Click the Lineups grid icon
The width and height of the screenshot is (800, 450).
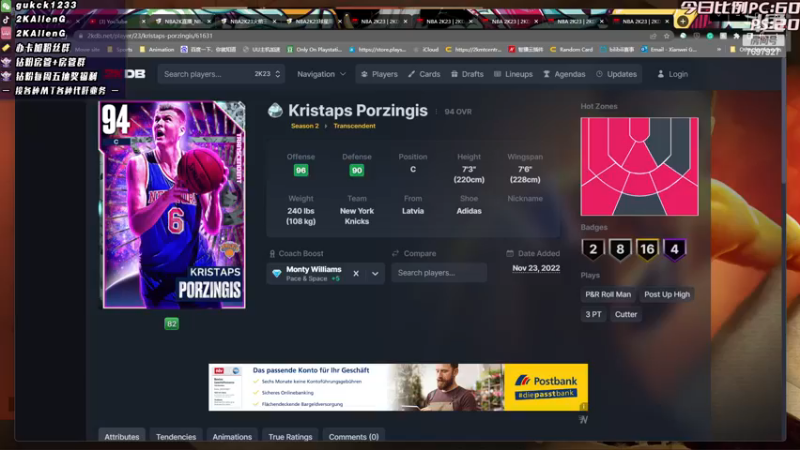497,74
